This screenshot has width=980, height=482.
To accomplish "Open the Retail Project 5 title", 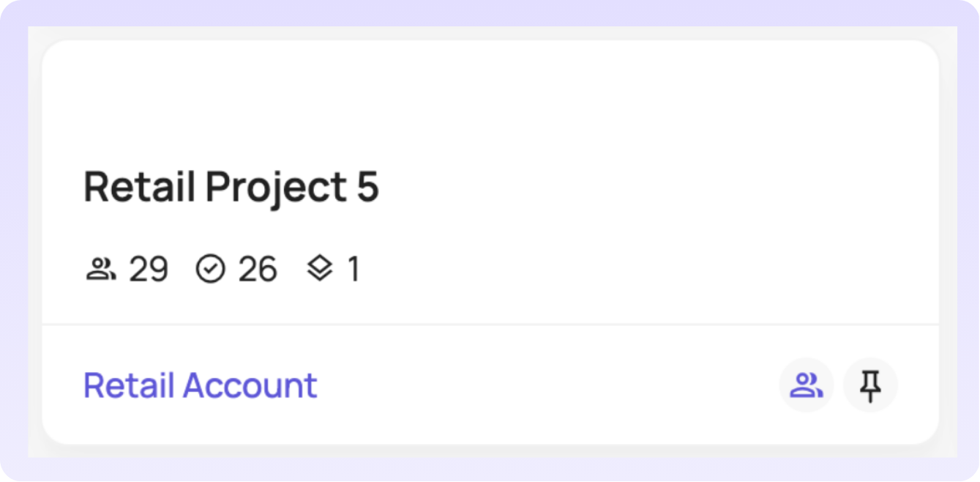I will (231, 187).
